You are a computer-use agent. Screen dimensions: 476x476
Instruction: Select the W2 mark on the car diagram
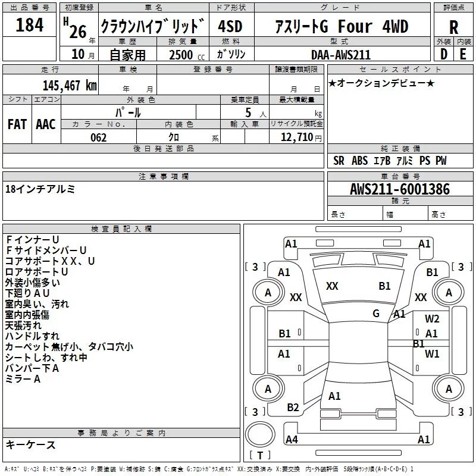[432, 319]
